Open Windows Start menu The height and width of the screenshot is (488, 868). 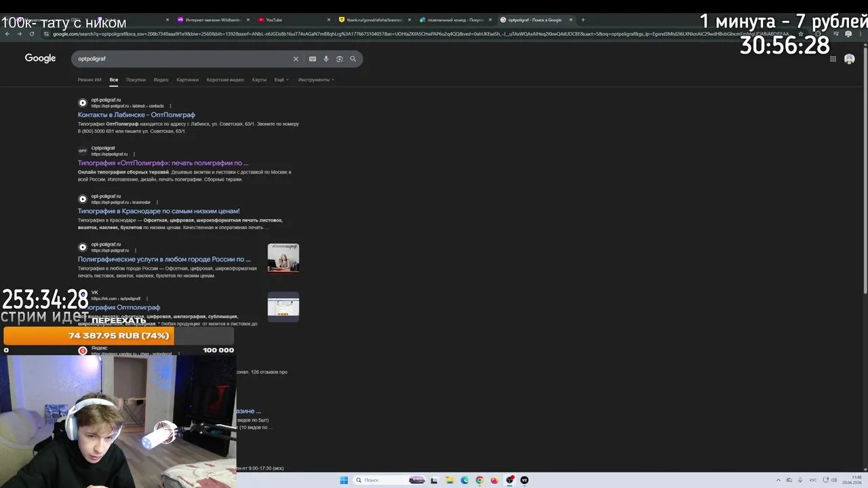point(344,480)
